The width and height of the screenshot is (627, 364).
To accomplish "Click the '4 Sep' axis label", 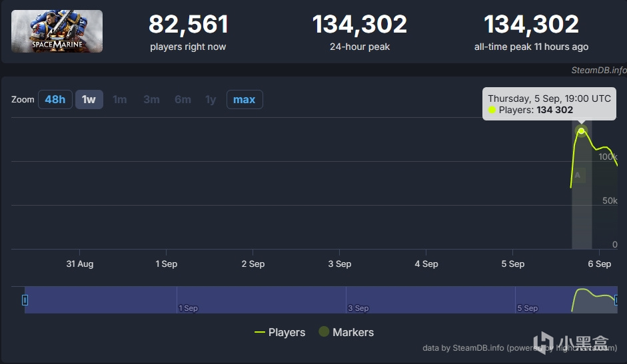I will tap(426, 264).
